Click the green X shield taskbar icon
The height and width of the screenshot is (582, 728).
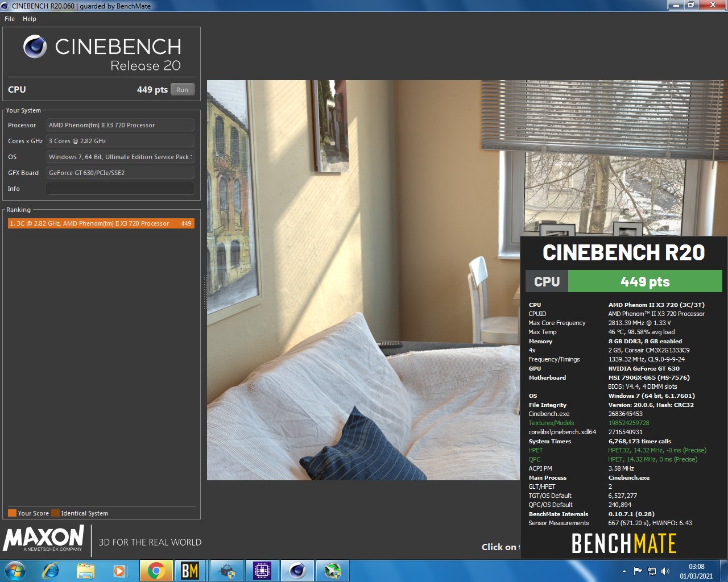(332, 571)
